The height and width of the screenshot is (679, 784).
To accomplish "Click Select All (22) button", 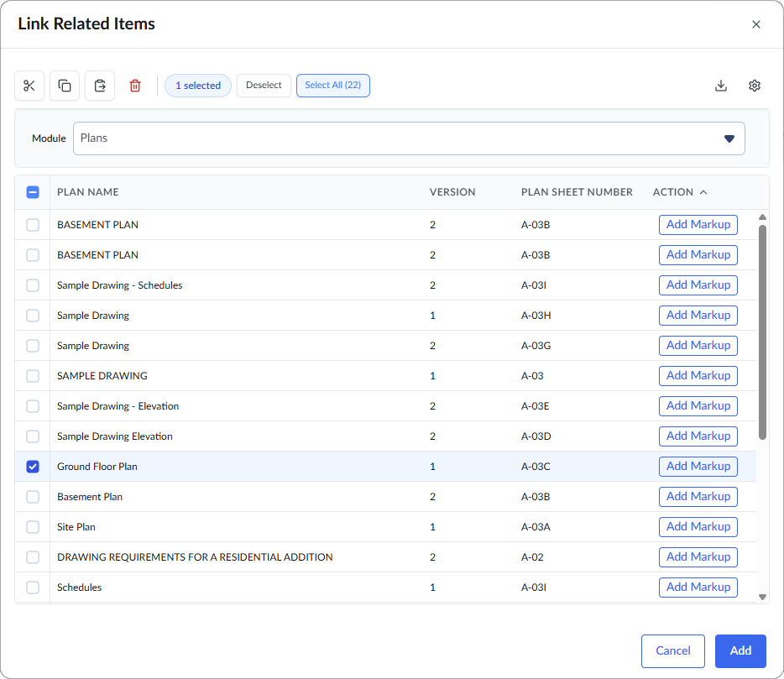I will (x=333, y=86).
